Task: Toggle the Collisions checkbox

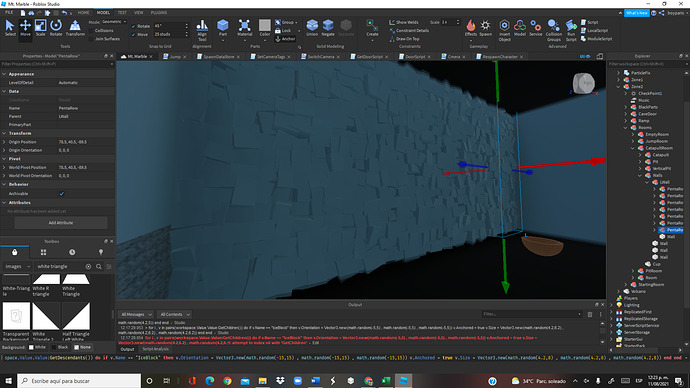Action: click(92, 30)
